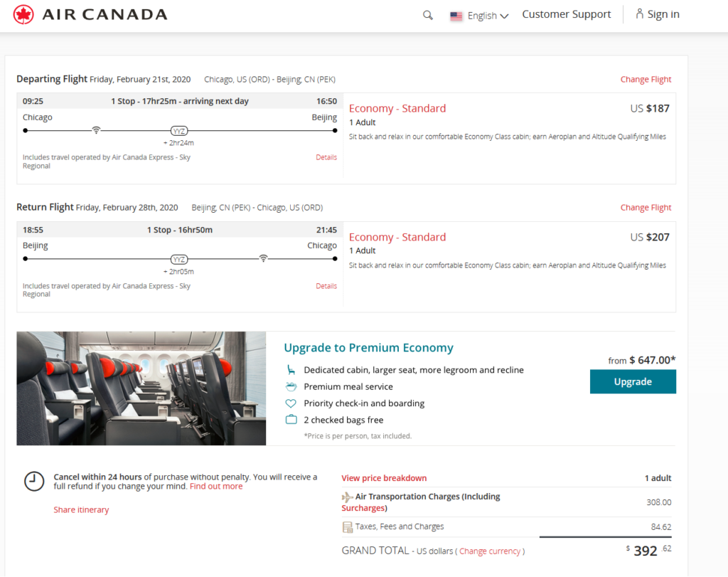Click airplane icon beside Air Transportation Charges
The image size is (728, 577).
347,497
